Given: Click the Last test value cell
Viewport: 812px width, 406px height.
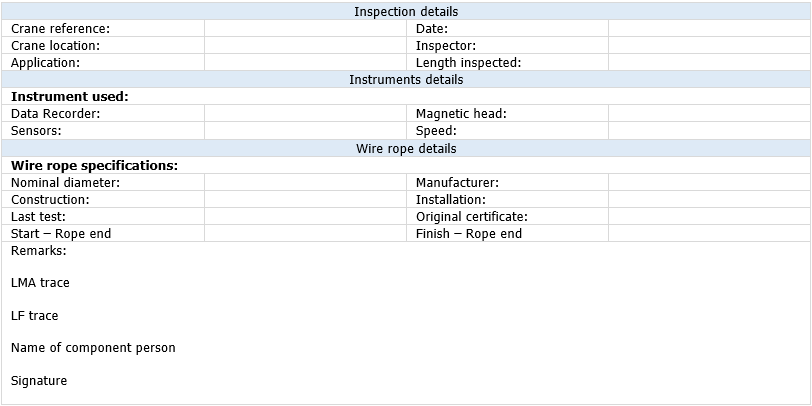Looking at the screenshot, I should point(306,216).
